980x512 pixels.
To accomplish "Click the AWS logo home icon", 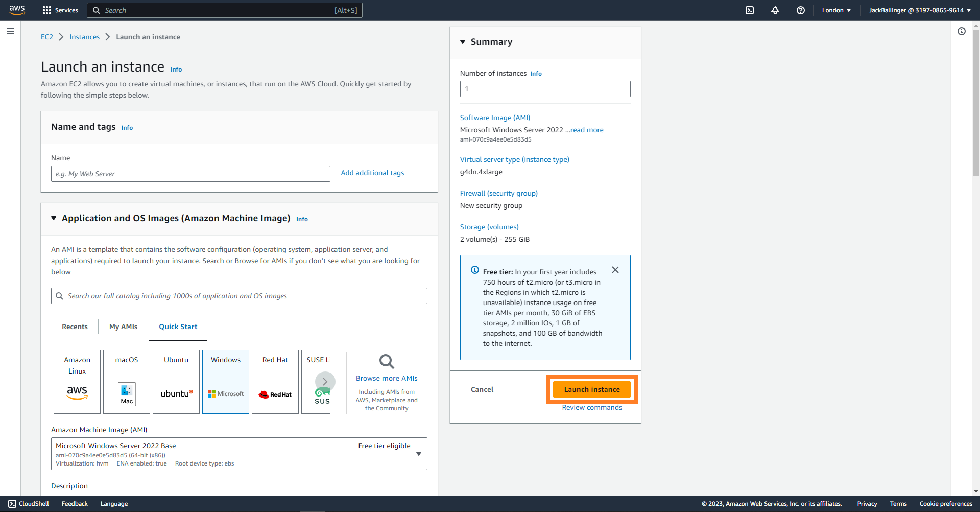I will (17, 10).
